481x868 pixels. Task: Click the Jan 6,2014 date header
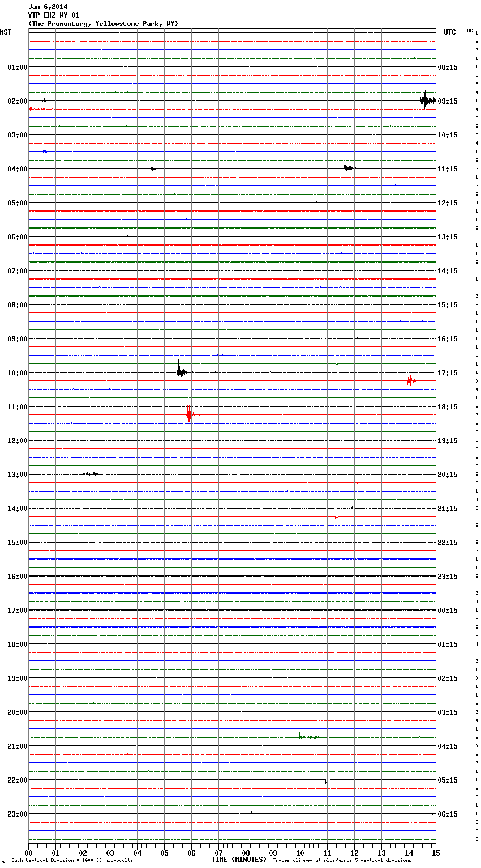click(x=48, y=7)
